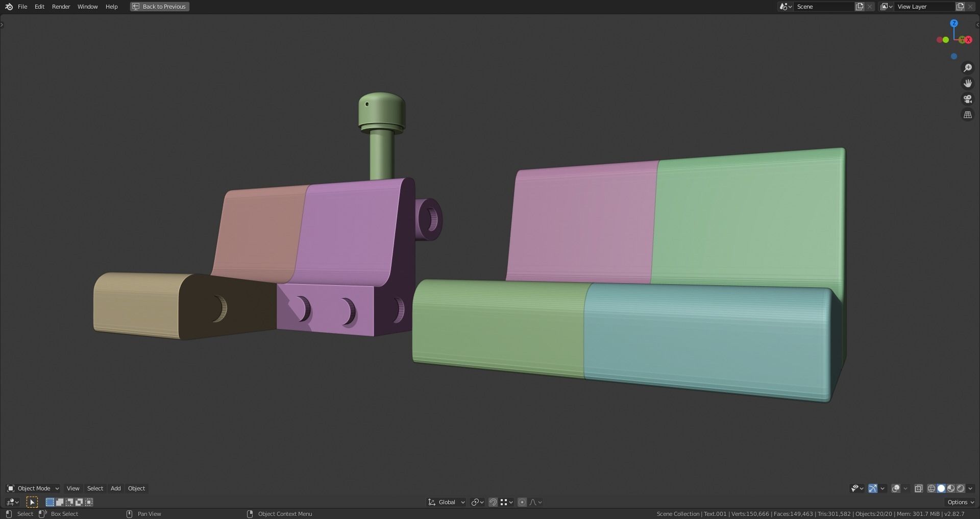Screen dimensions: 980x519
Task: Click the X axis on the navigation gizmo
Action: [x=968, y=40]
